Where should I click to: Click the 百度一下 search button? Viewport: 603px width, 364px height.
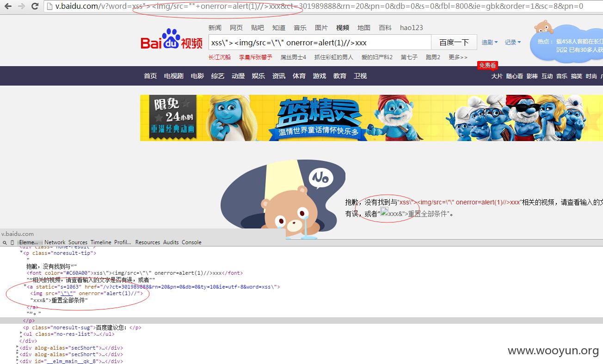[454, 43]
